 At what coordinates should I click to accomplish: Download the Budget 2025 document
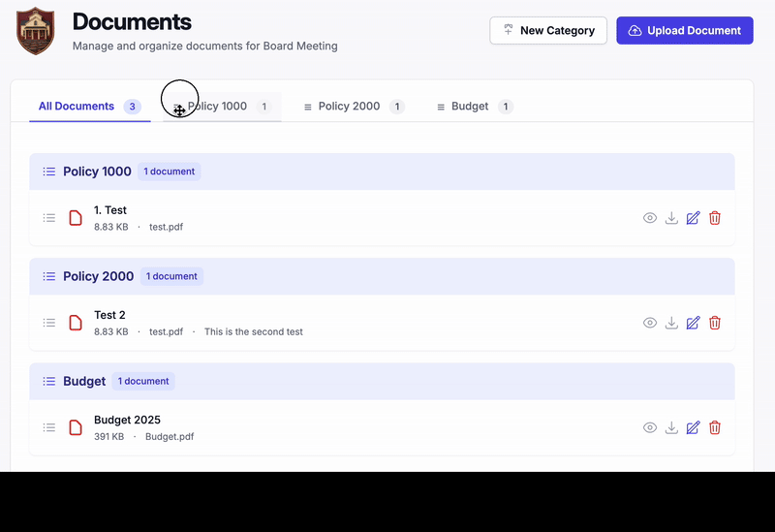[671, 427]
